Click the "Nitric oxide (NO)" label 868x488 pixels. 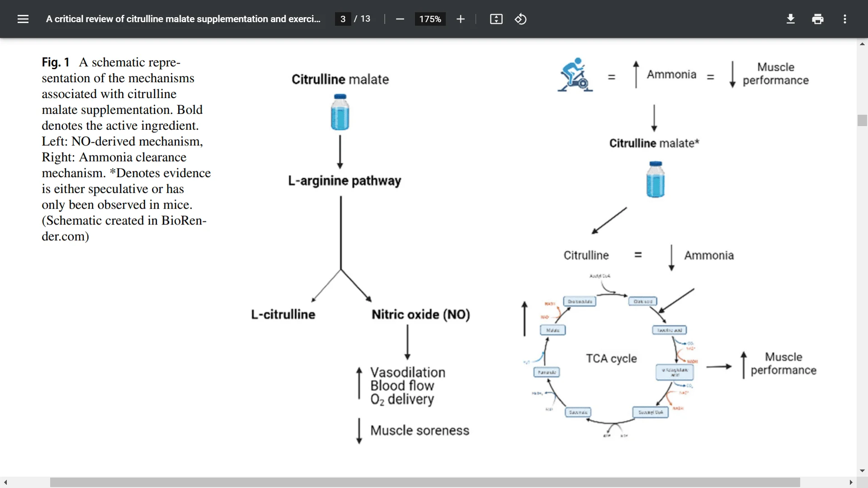tap(421, 314)
